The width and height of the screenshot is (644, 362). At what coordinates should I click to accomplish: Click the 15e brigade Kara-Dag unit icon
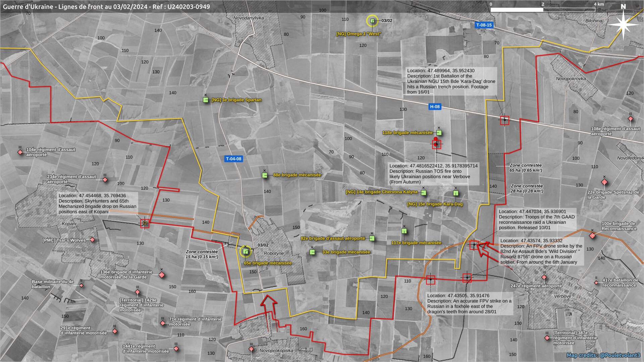[455, 193]
